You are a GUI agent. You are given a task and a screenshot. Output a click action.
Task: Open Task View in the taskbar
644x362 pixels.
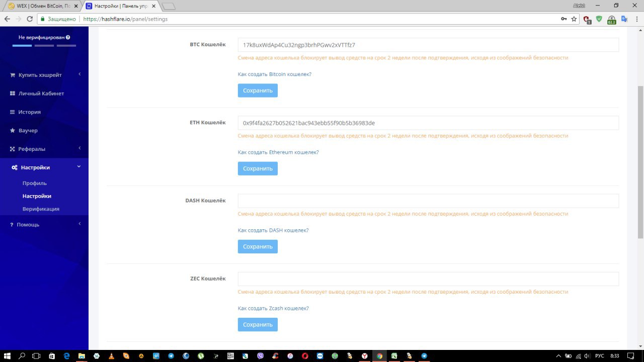36,355
